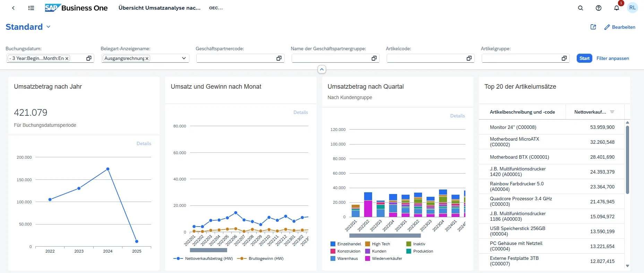Remove the Ausgangsrechnung filter token
This screenshot has height=273, width=644.
pyautogui.click(x=147, y=59)
